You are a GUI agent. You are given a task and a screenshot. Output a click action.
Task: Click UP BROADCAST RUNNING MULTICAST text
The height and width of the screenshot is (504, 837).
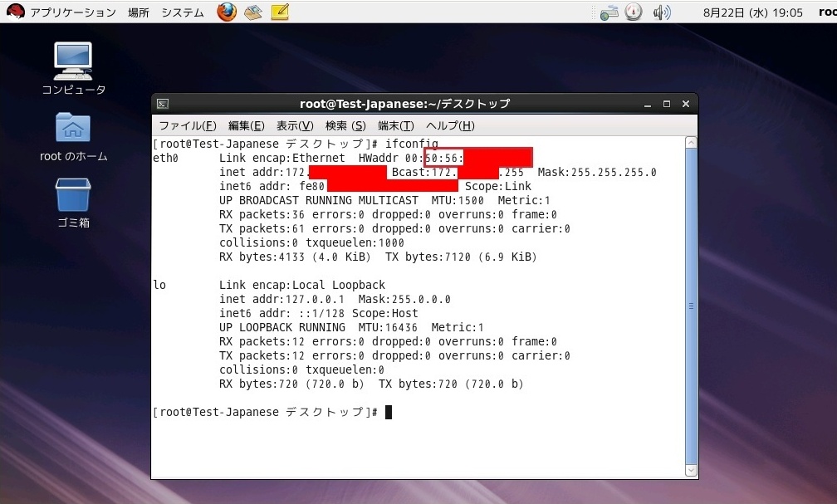tap(319, 201)
